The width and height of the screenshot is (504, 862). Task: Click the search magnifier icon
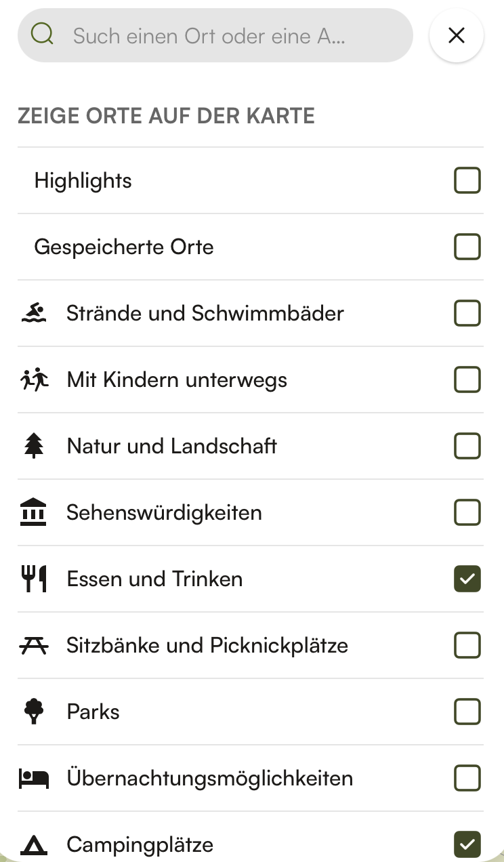click(x=43, y=35)
